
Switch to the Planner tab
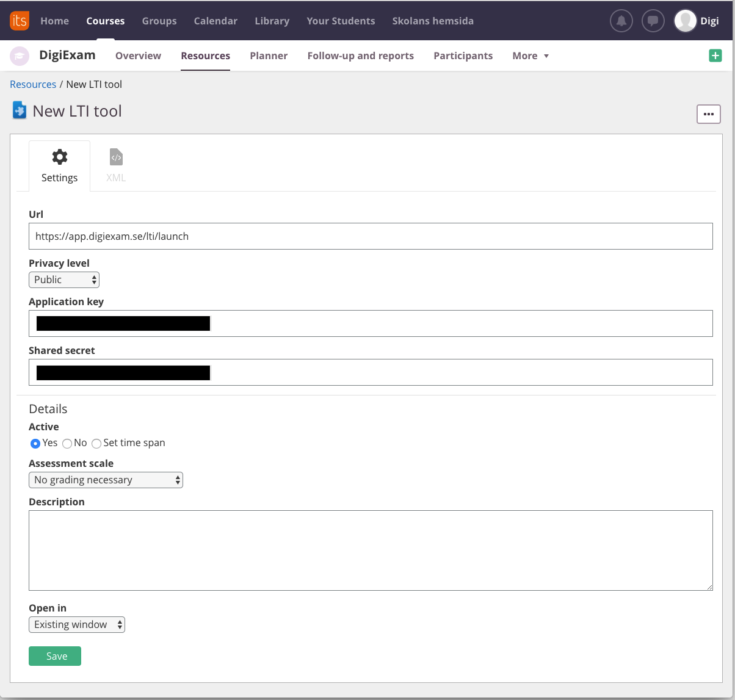pos(269,56)
